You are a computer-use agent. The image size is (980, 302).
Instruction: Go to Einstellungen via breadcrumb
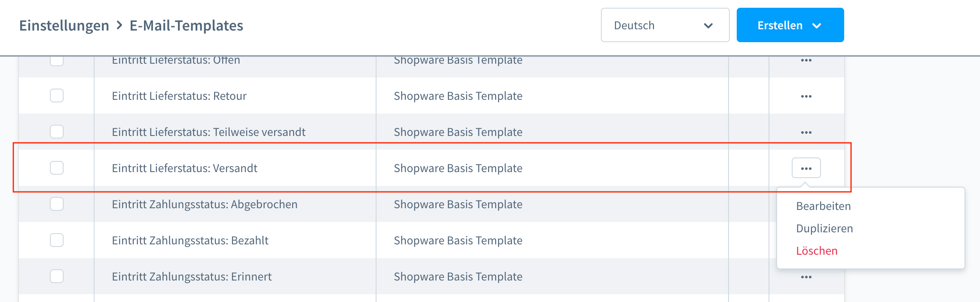pyautogui.click(x=64, y=25)
